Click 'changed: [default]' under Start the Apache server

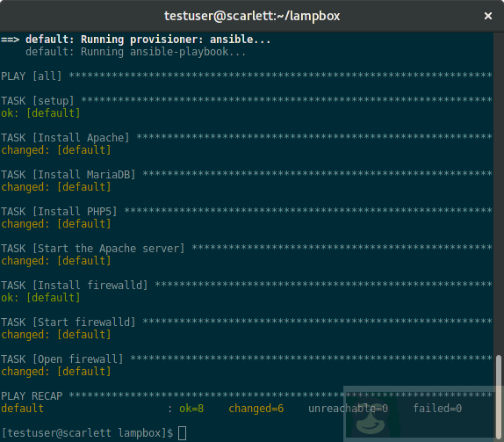(x=56, y=261)
